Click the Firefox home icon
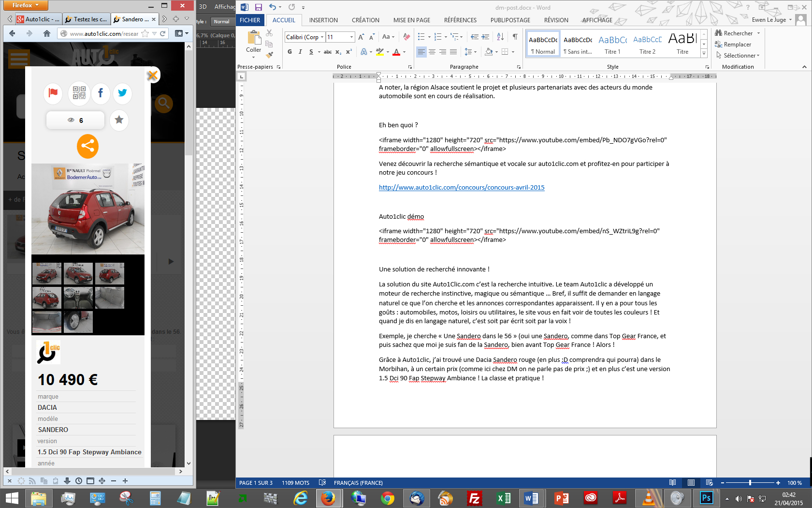The width and height of the screenshot is (812, 508). (x=47, y=33)
